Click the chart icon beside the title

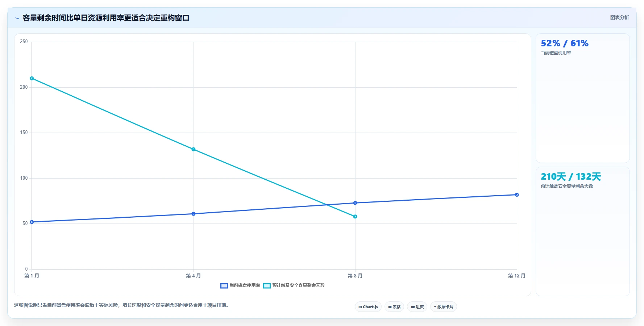pyautogui.click(x=17, y=18)
